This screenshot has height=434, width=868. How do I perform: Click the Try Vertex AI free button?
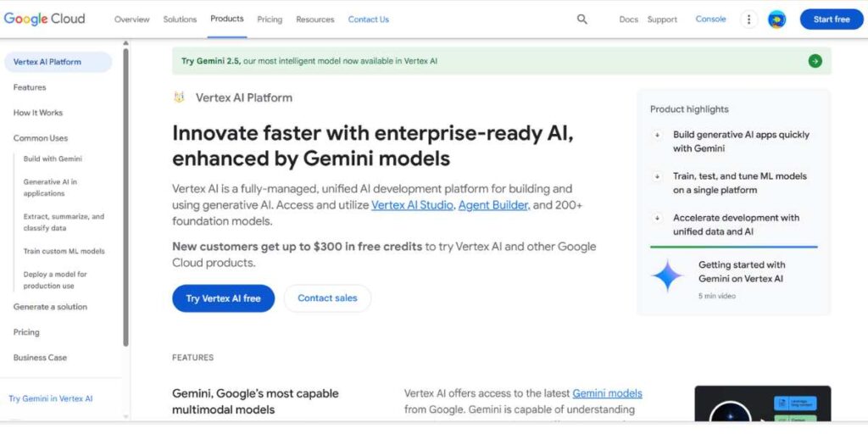point(223,298)
